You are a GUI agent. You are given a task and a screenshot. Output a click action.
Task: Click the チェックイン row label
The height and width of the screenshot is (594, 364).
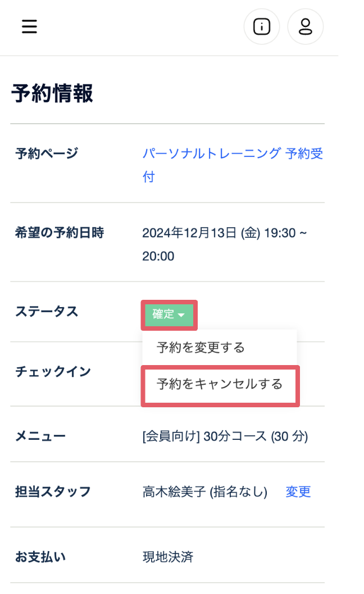coord(53,372)
